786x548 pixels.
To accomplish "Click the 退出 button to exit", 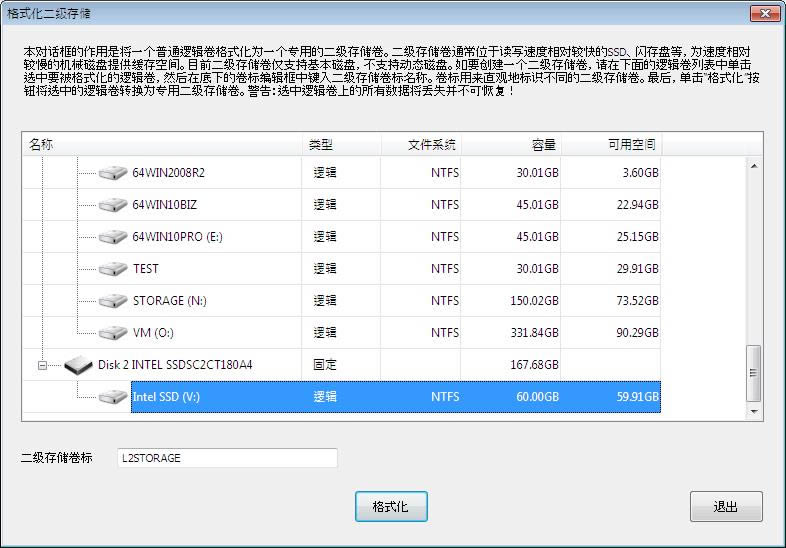I will tap(726, 506).
